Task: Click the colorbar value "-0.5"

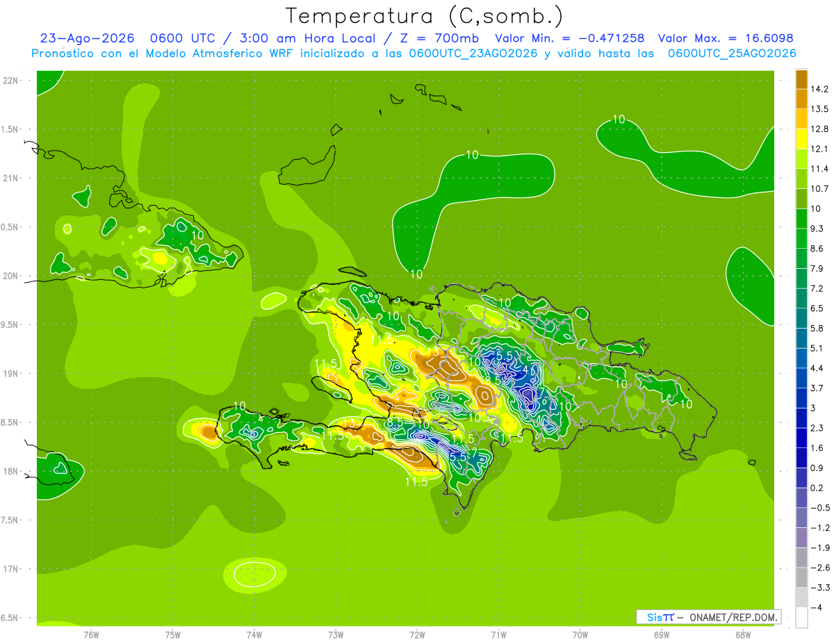Action: [x=821, y=508]
